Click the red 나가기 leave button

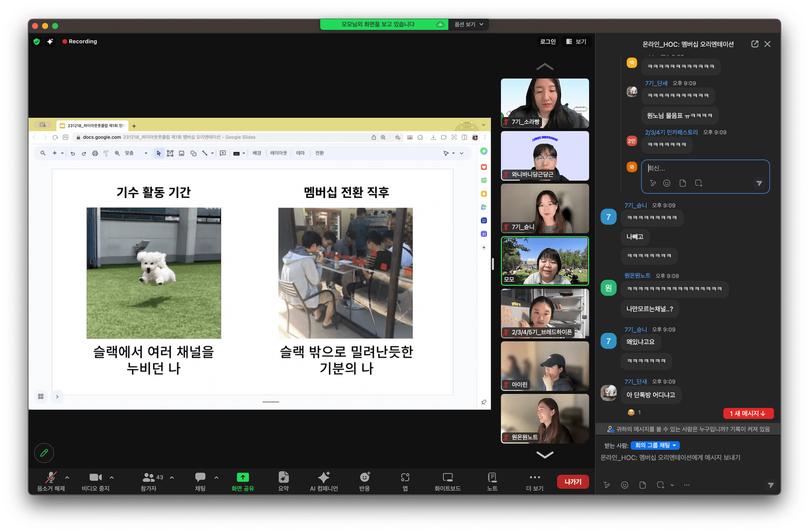(x=572, y=481)
